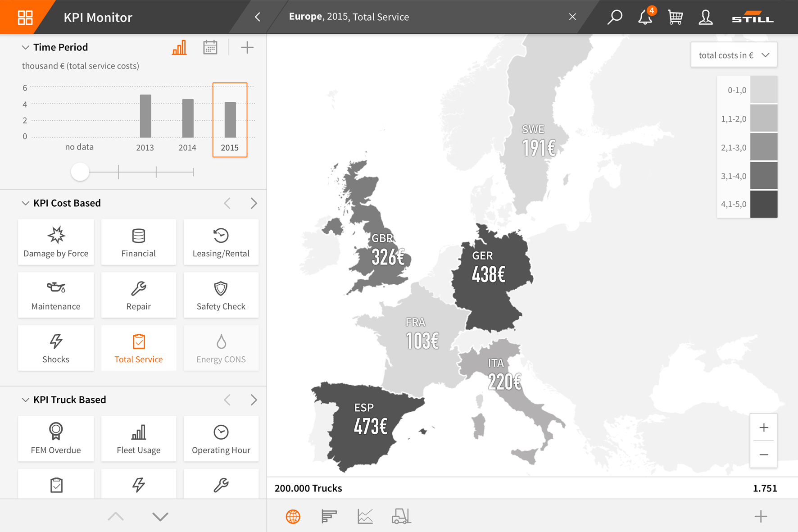
Task: Select the 2014 bar in chart
Action: click(x=188, y=118)
